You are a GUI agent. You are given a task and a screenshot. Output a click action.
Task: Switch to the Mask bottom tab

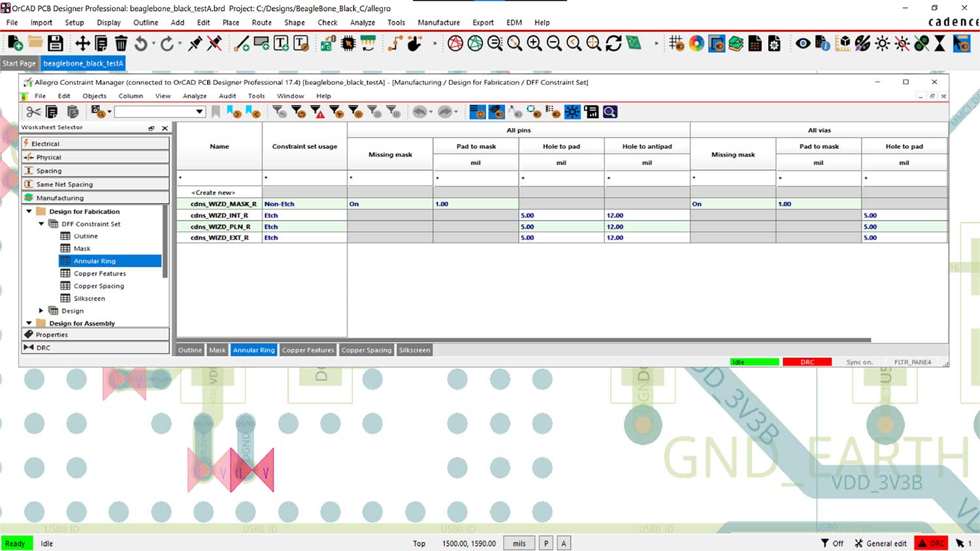tap(217, 351)
